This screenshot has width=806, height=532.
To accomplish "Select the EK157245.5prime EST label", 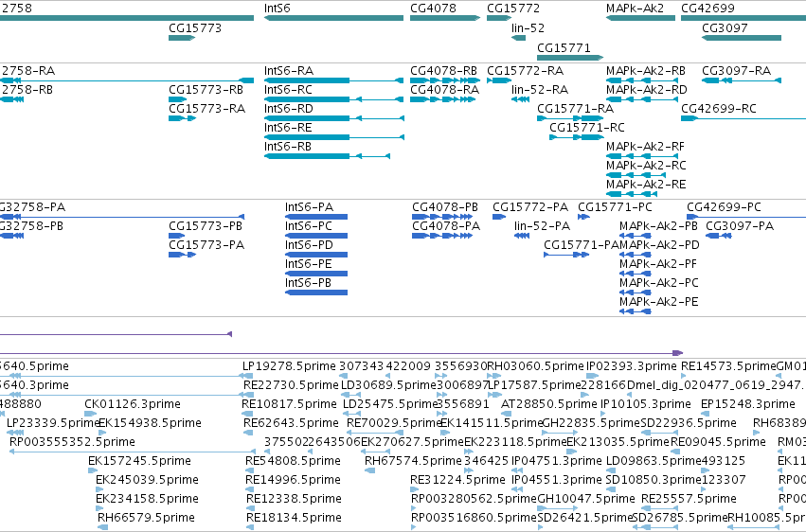I will [x=139, y=461].
